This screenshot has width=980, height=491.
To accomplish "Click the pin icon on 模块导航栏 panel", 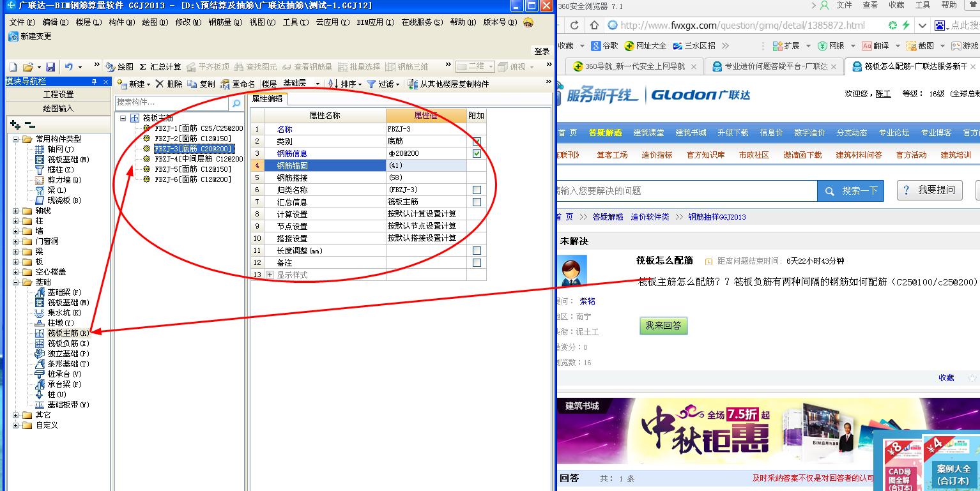I will (x=94, y=82).
